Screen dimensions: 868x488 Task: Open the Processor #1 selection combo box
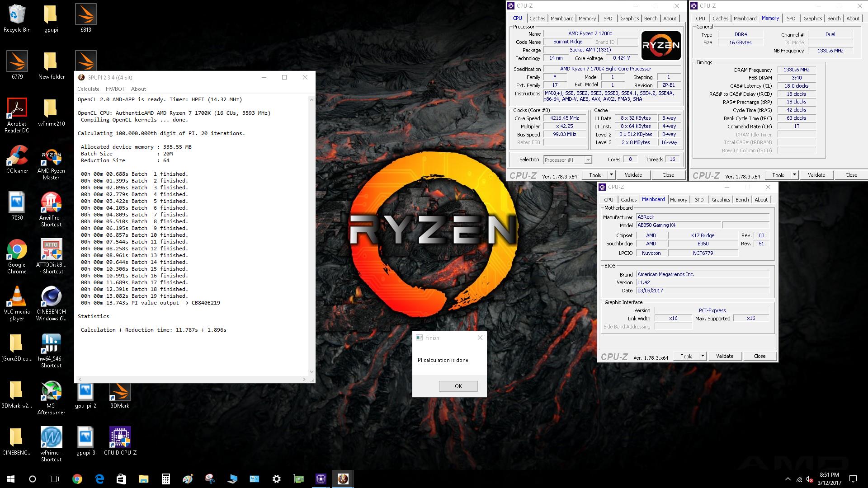[568, 160]
